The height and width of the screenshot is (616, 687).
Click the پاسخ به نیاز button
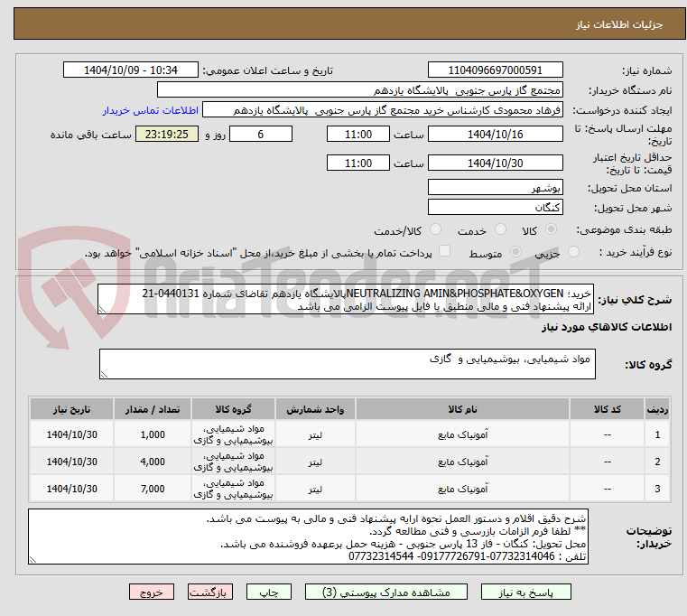pos(525,592)
